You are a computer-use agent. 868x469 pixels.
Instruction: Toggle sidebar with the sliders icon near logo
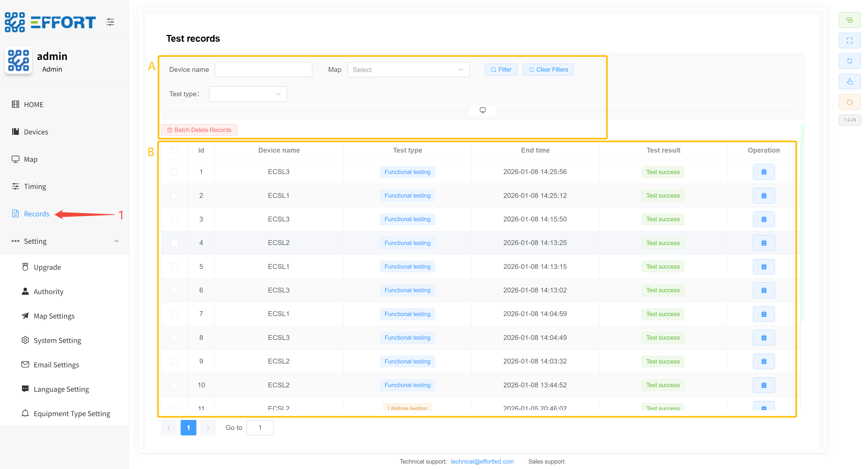click(x=110, y=22)
